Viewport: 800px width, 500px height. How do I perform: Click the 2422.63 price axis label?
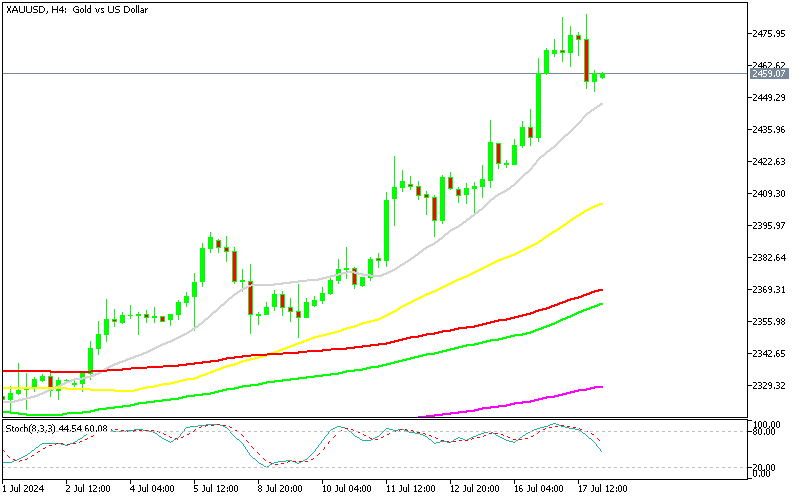pos(768,162)
